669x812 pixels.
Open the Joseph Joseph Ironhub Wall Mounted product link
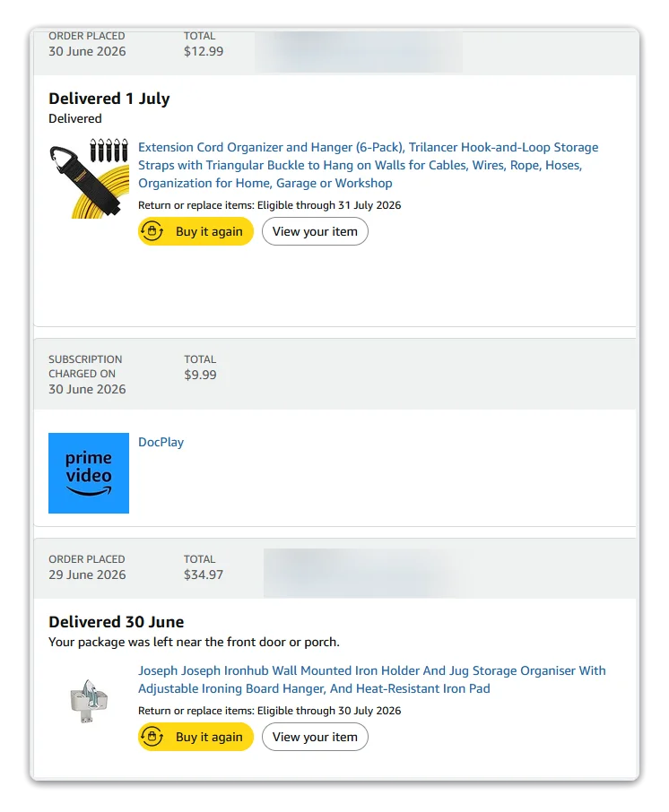pyautogui.click(x=371, y=679)
